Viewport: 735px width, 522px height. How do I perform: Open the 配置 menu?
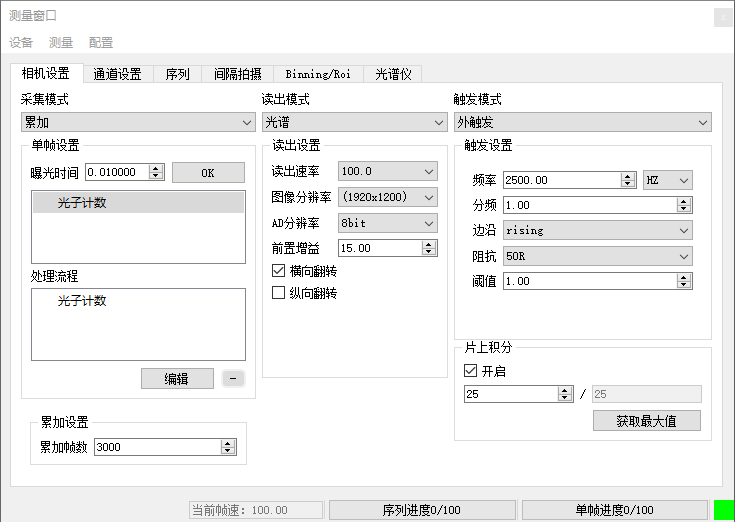point(101,43)
